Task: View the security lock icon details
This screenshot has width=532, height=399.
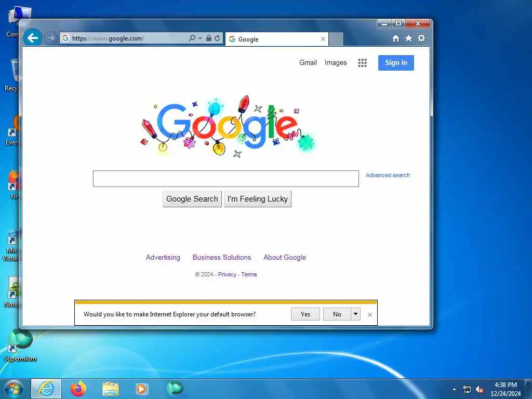Action: pyautogui.click(x=209, y=38)
